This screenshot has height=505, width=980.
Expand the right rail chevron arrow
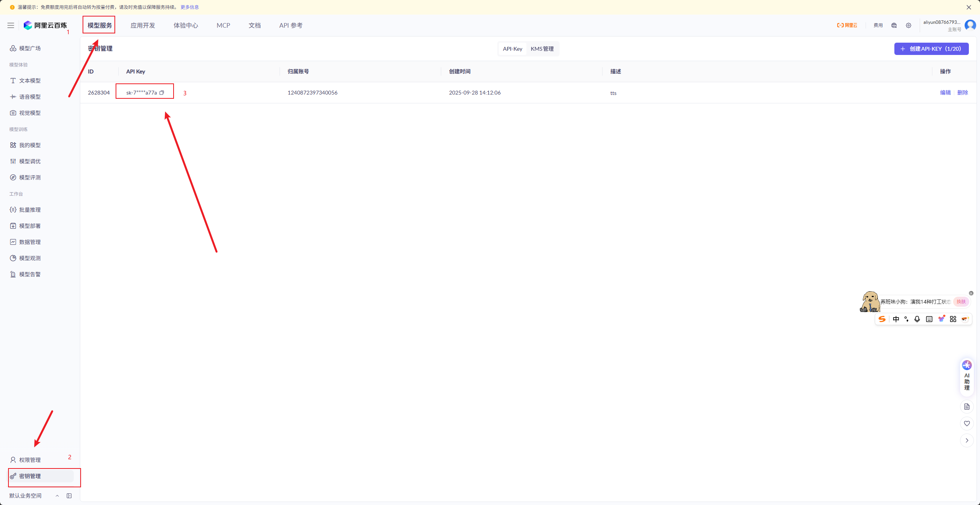[x=967, y=440]
